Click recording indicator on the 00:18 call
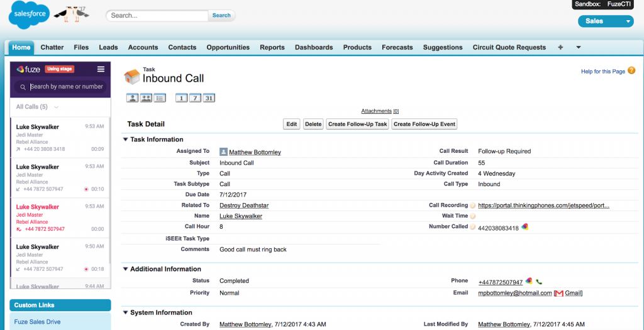Image resolution: width=644 pixels, height=330 pixels. pyautogui.click(x=86, y=269)
